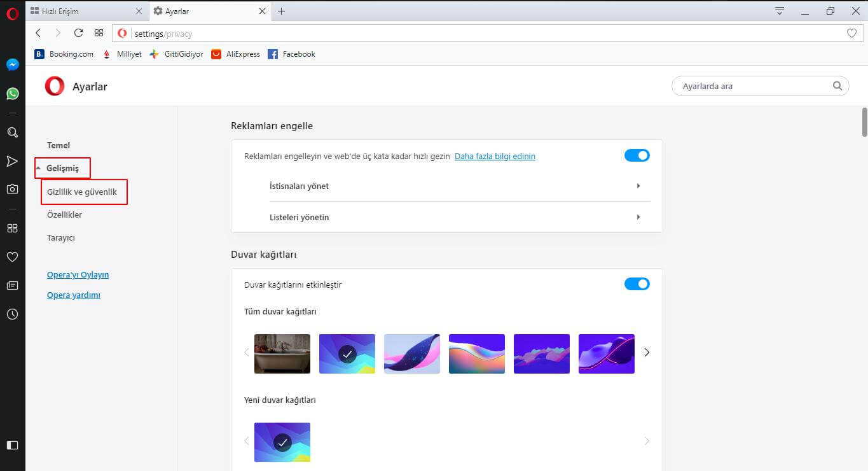Select wallpaper under Yeni duvar kağıtları

coord(282,442)
